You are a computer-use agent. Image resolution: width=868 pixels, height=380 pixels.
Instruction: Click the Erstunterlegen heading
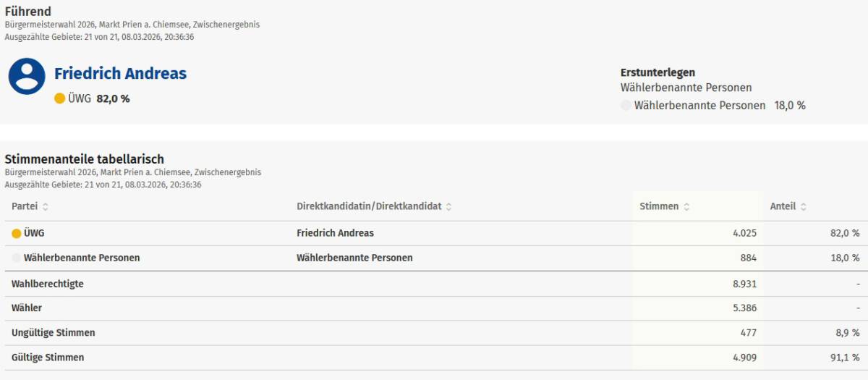(658, 72)
